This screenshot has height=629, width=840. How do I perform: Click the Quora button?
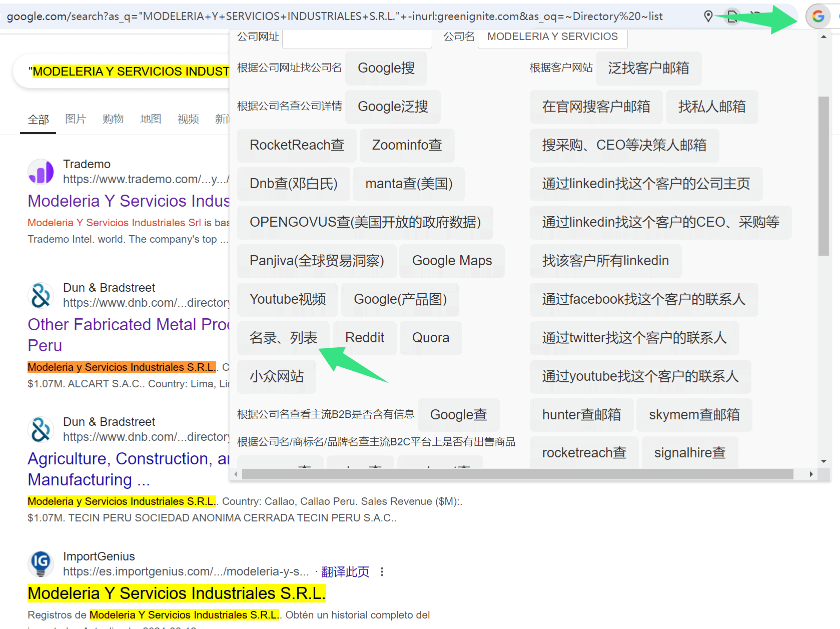(x=431, y=338)
